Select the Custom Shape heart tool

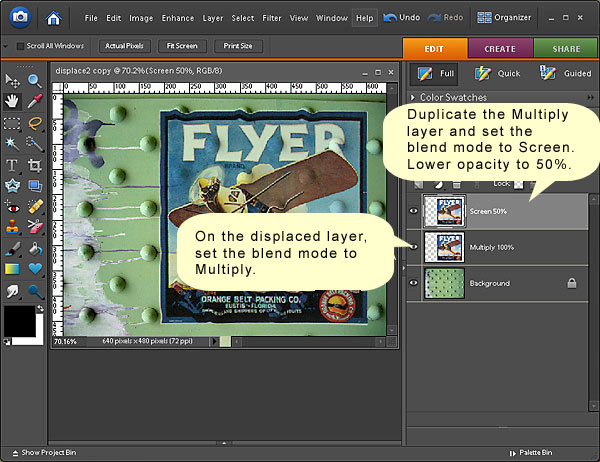pyautogui.click(x=35, y=269)
